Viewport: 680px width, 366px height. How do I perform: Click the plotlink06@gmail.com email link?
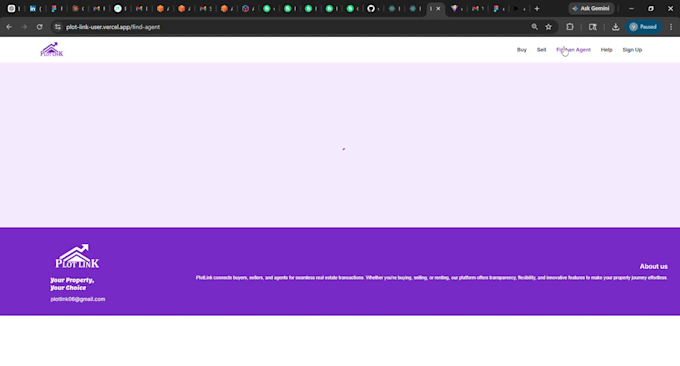[x=78, y=299]
